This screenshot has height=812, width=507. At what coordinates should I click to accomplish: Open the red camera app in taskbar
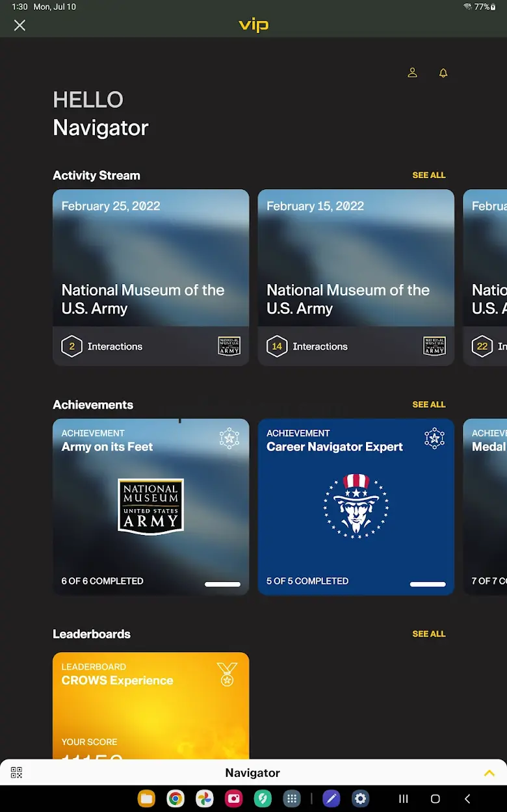point(234,799)
